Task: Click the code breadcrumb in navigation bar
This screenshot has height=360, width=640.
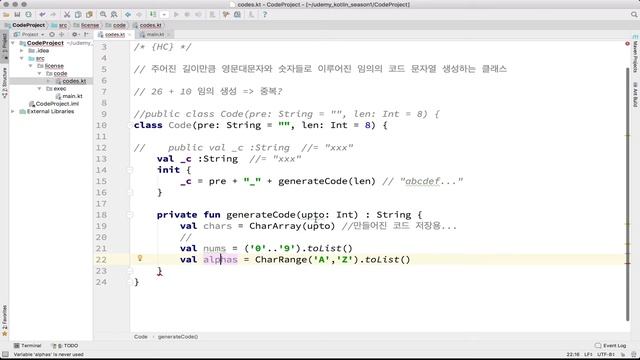Action: 116,25
